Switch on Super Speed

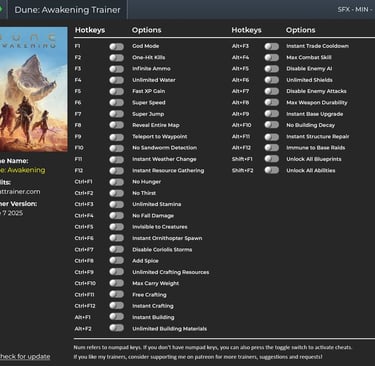click(x=116, y=103)
